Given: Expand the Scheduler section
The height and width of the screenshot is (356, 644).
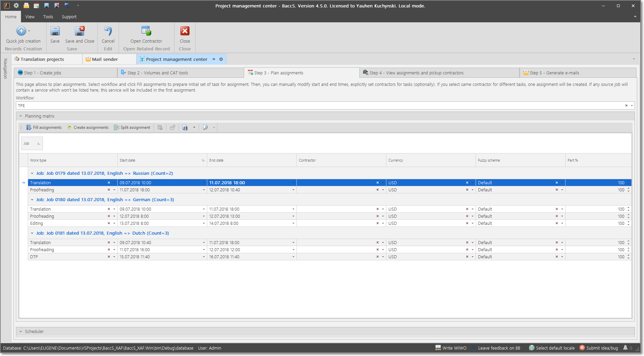Looking at the screenshot, I should click(21, 331).
